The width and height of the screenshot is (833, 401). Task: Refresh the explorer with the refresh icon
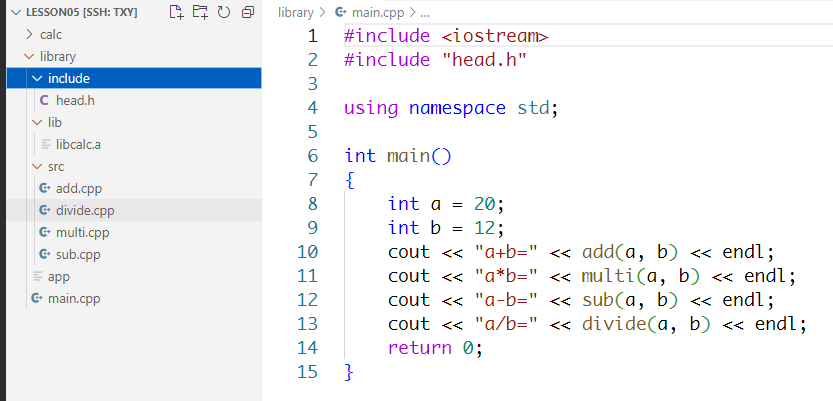click(x=224, y=12)
